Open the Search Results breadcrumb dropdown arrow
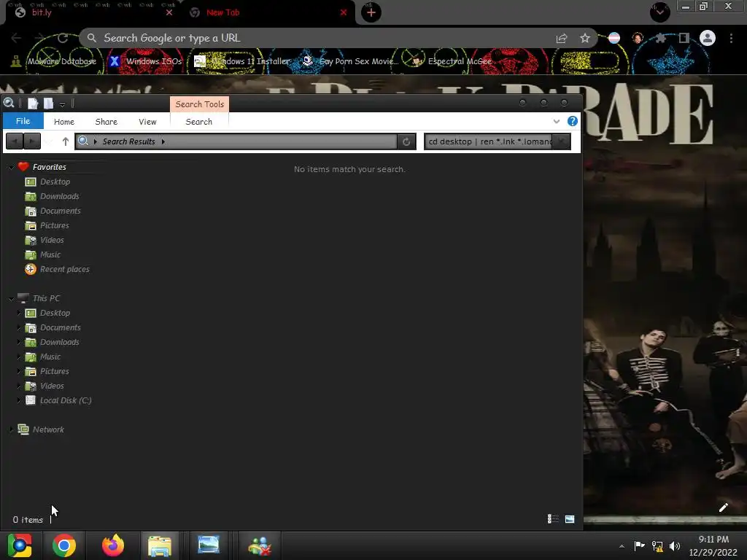The width and height of the screenshot is (747, 560). tap(163, 141)
